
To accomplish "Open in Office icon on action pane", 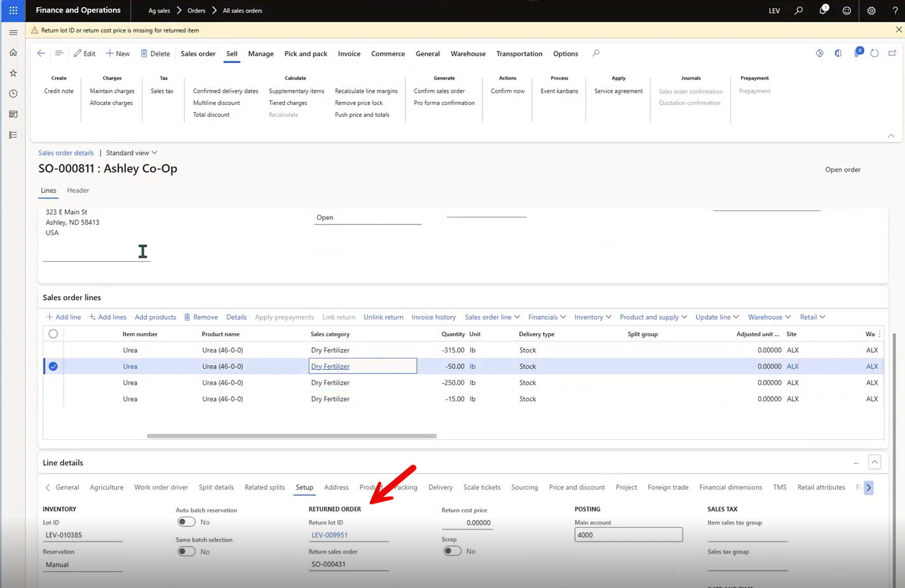I will point(838,53).
